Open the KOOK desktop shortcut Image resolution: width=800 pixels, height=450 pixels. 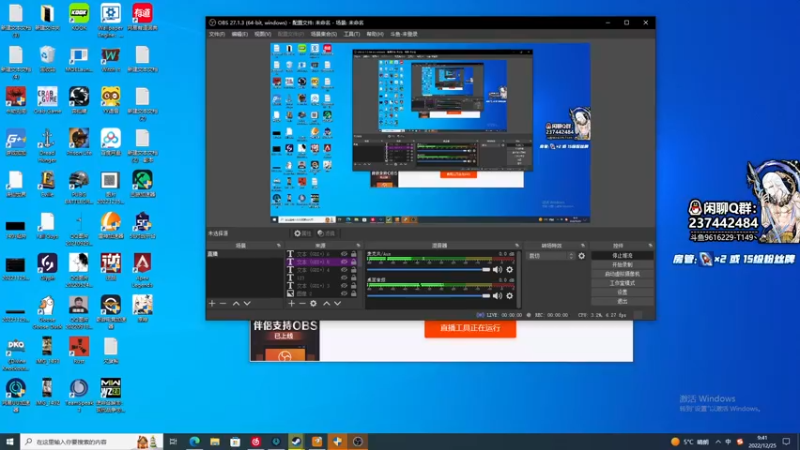(79, 17)
